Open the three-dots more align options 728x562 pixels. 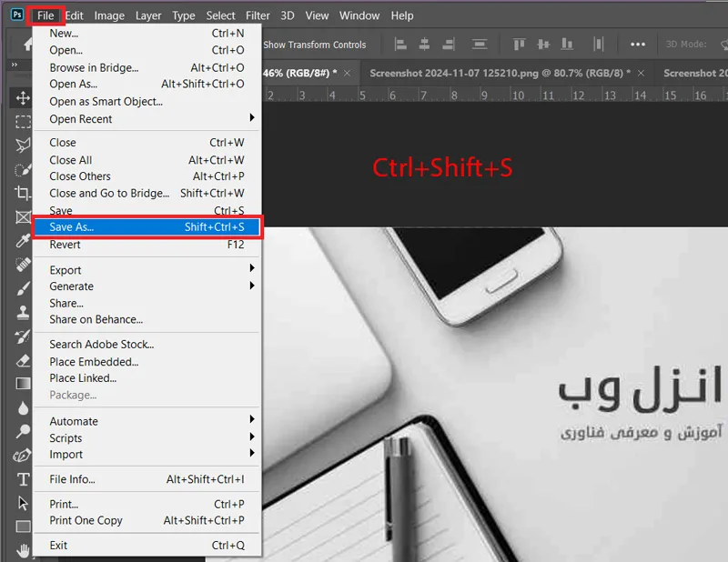[638, 45]
